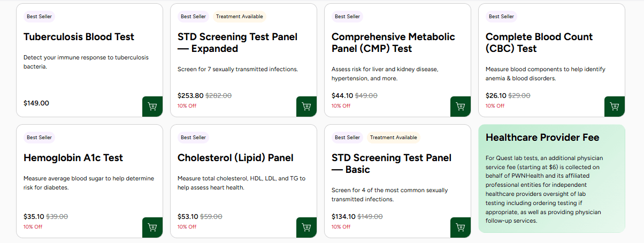Image resolution: width=644 pixels, height=243 pixels.
Task: Open Complete Blood Count (CBC) Test title
Action: pyautogui.click(x=539, y=43)
